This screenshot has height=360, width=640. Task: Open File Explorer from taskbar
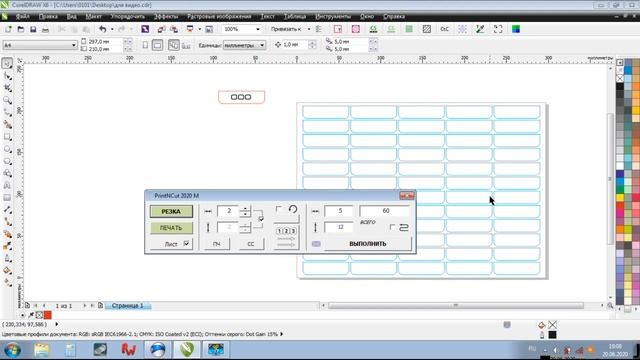(41, 350)
